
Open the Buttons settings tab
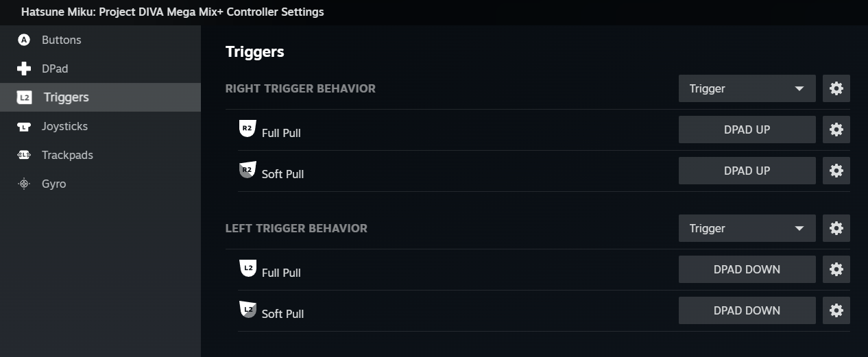61,40
